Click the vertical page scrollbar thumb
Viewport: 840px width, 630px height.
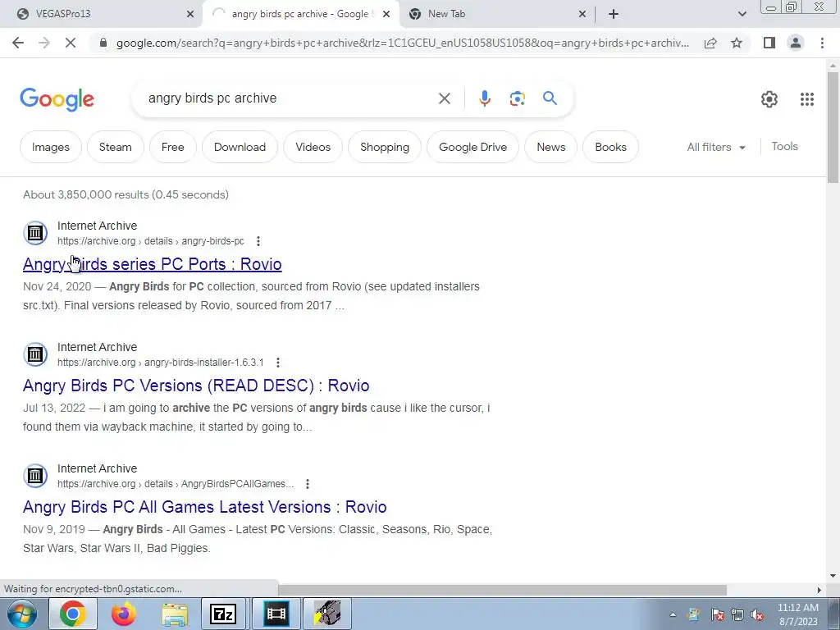[x=833, y=126]
